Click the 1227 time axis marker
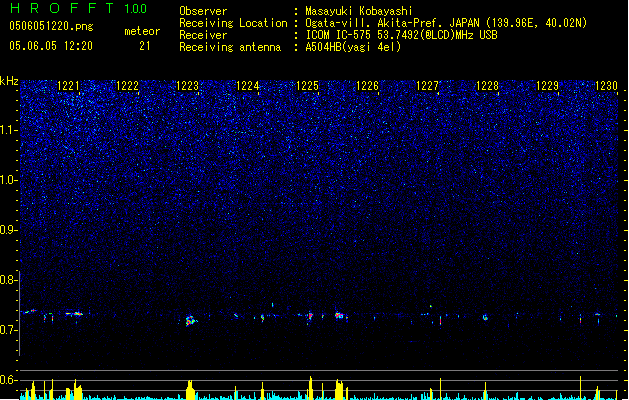The width and height of the screenshot is (629, 400). coord(427,86)
